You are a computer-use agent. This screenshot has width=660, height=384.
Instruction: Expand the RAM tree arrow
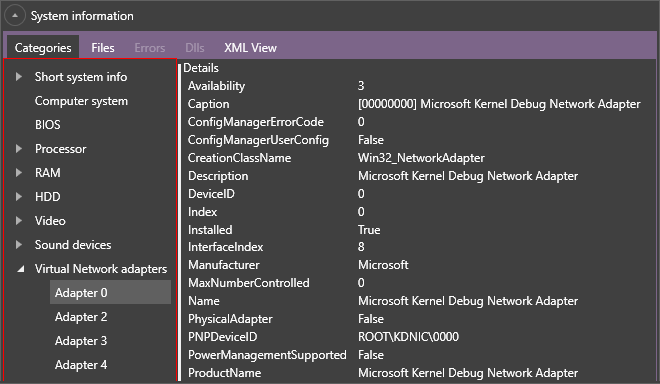coord(19,173)
